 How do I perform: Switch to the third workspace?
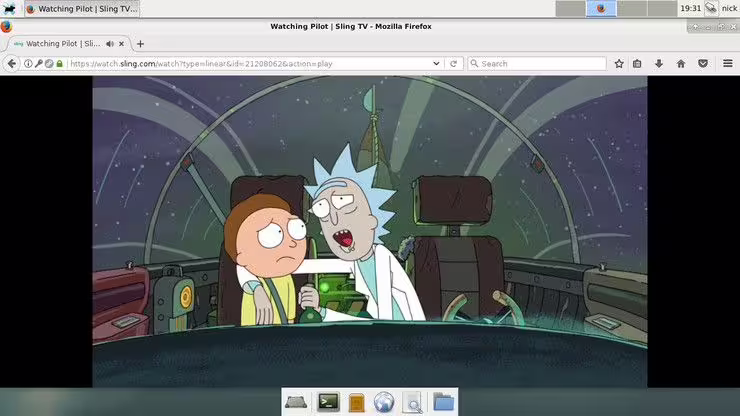pos(631,8)
